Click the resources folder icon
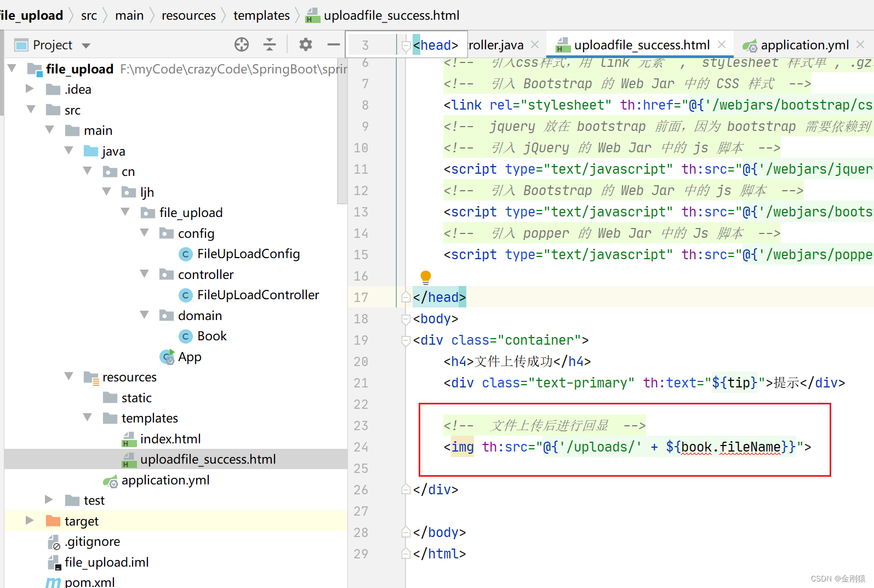Viewport: 874px width, 588px height. 91,377
